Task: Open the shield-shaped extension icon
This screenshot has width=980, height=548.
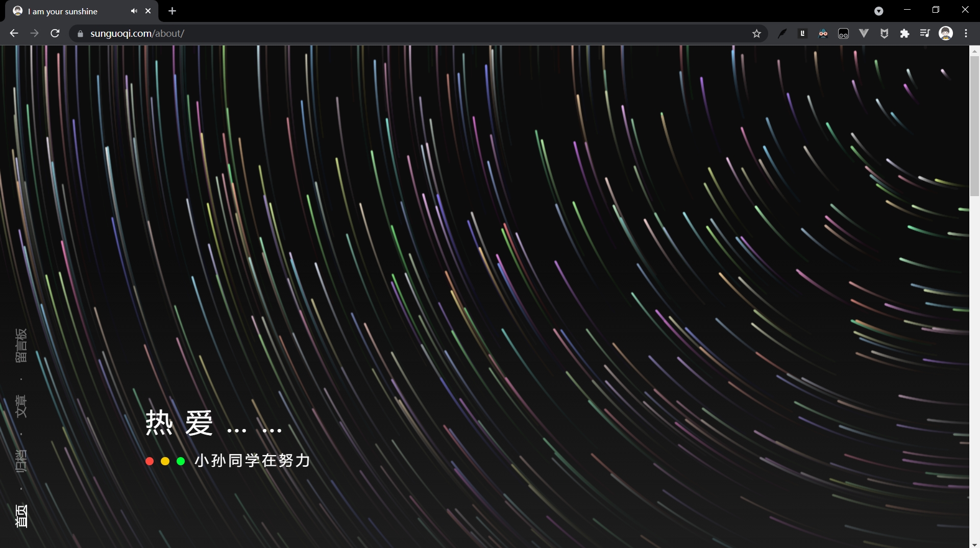Action: (884, 34)
